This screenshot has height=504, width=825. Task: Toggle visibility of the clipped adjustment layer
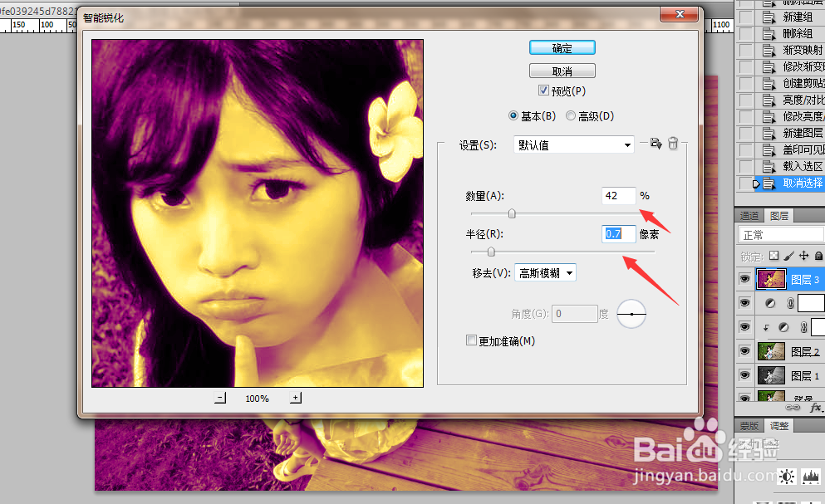(744, 326)
